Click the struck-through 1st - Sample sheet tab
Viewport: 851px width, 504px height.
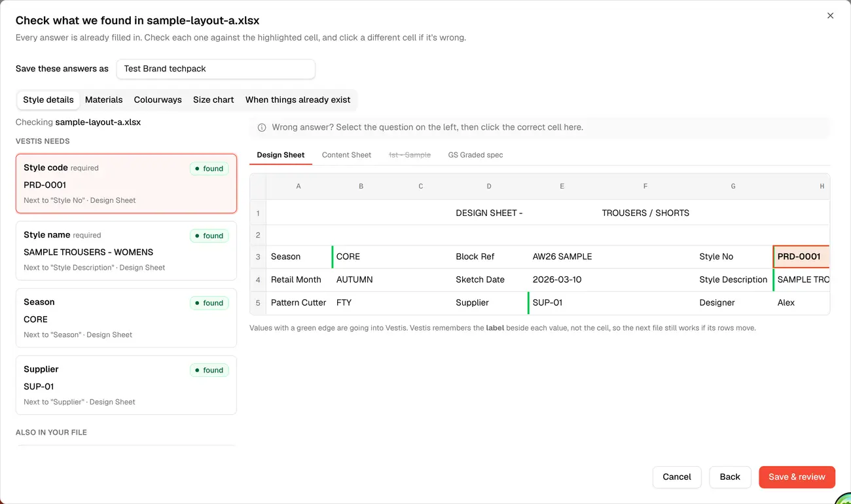click(410, 155)
